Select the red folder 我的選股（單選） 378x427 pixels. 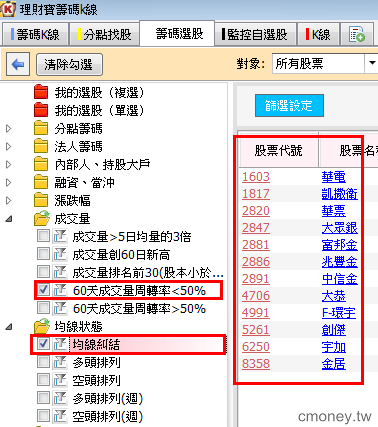41,110
